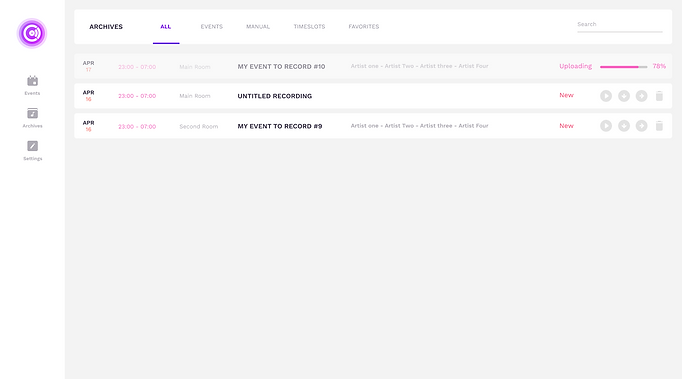The image size is (682, 379).
Task: Click artist list for Event #10
Action: click(x=419, y=66)
